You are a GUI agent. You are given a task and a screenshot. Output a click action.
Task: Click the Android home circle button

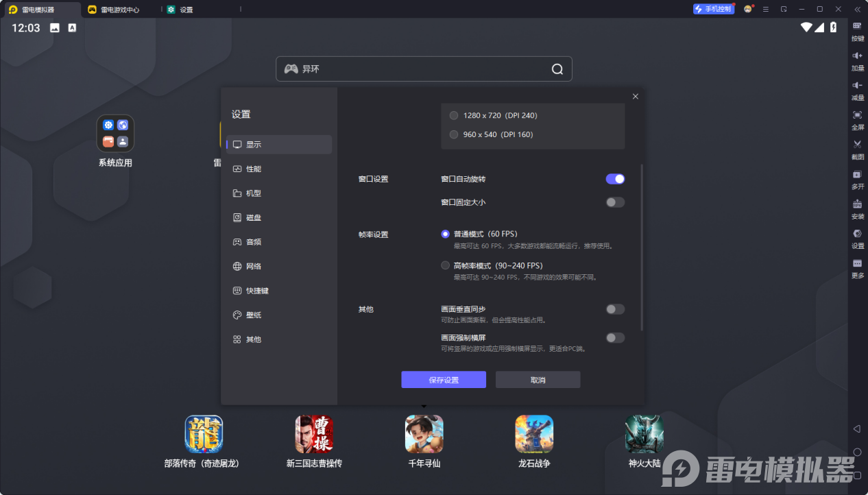coord(857,452)
